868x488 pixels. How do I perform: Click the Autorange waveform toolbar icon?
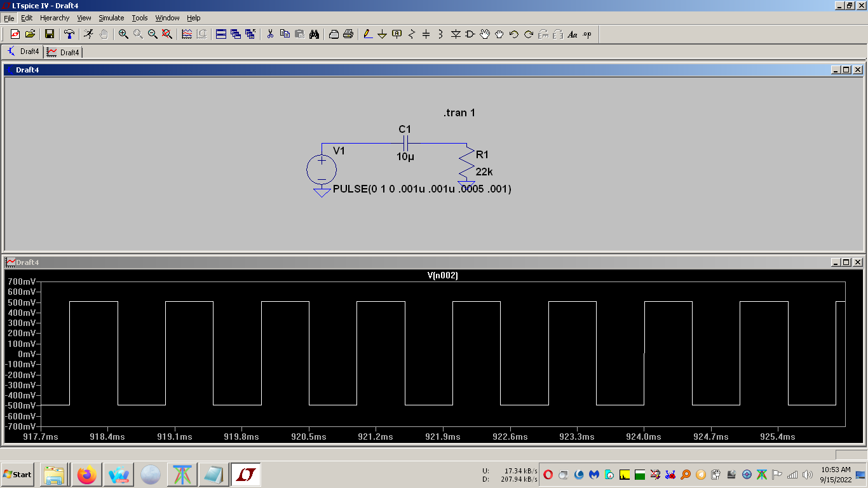point(187,34)
